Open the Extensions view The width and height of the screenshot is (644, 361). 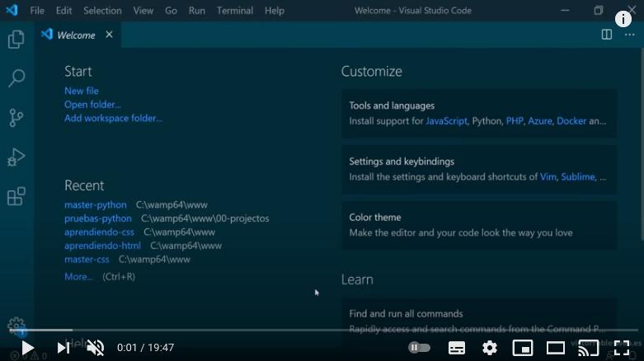tap(16, 196)
